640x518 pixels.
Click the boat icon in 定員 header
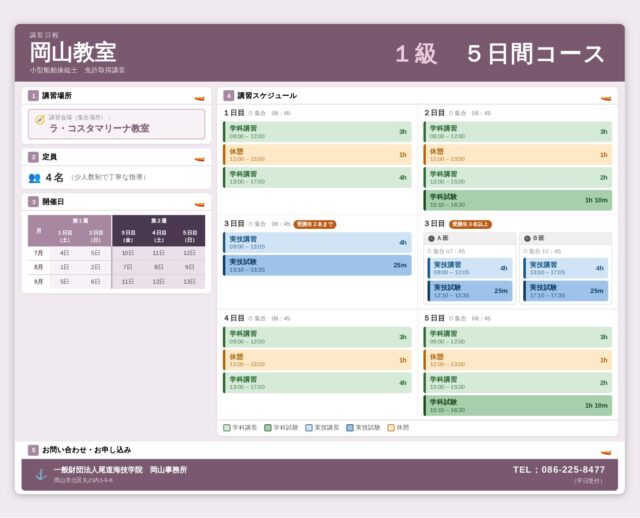pos(199,159)
